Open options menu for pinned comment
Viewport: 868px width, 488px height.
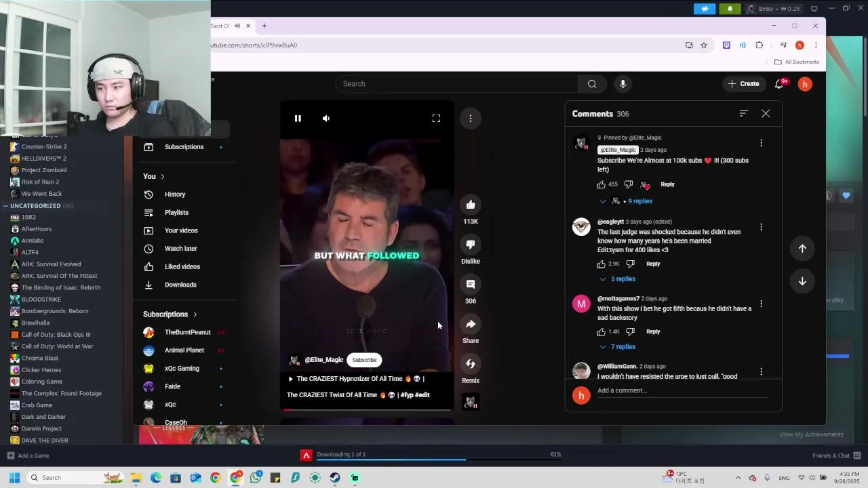(761, 143)
